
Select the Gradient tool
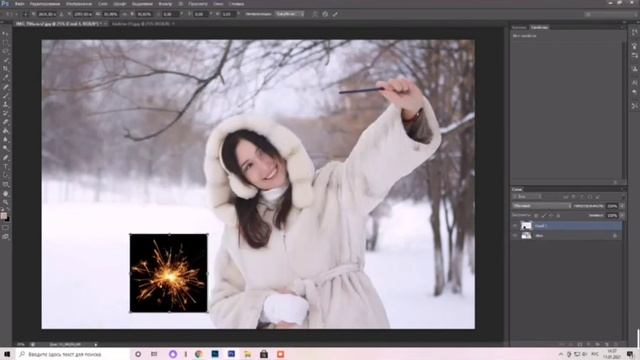pos(5,131)
